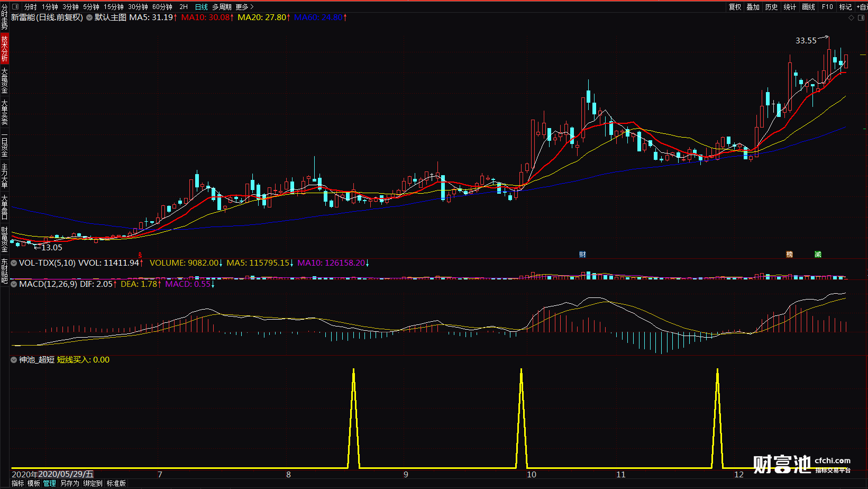Click the 指标 bottom toolbar button

pyautogui.click(x=18, y=484)
